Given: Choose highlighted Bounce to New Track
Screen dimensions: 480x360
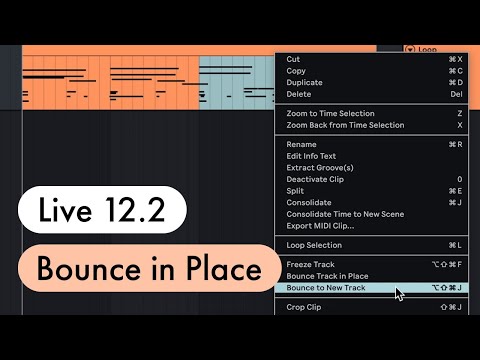Looking at the screenshot, I should click(371, 288).
